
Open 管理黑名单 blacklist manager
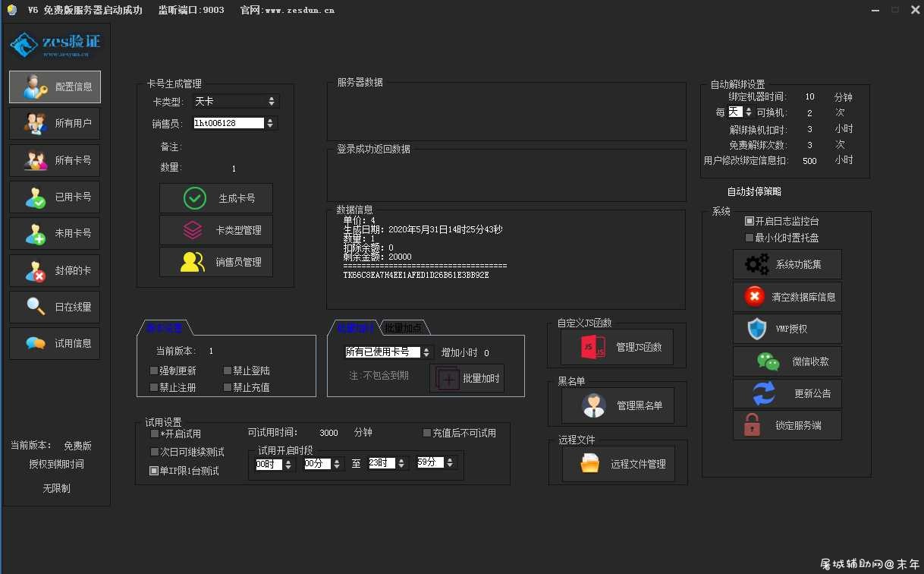pyautogui.click(x=618, y=405)
